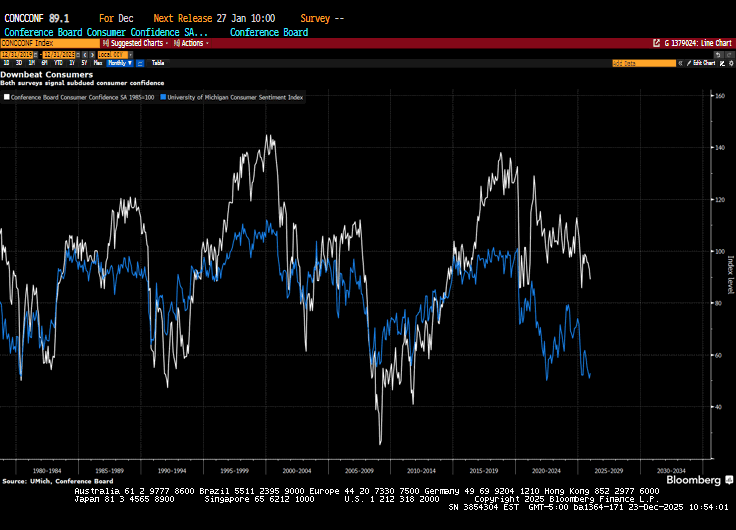Select the YTD time range tab
This screenshot has height=530, width=736.
point(58,62)
